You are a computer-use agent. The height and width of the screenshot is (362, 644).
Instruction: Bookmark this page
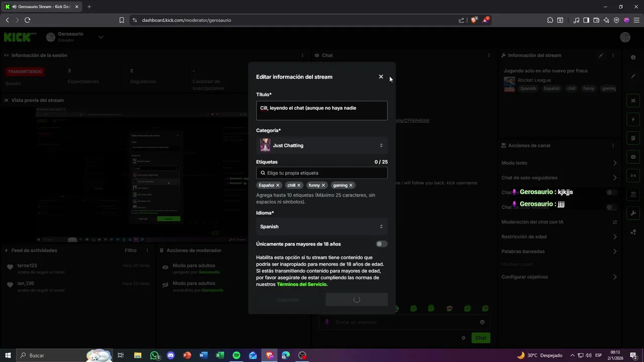pos(121,20)
